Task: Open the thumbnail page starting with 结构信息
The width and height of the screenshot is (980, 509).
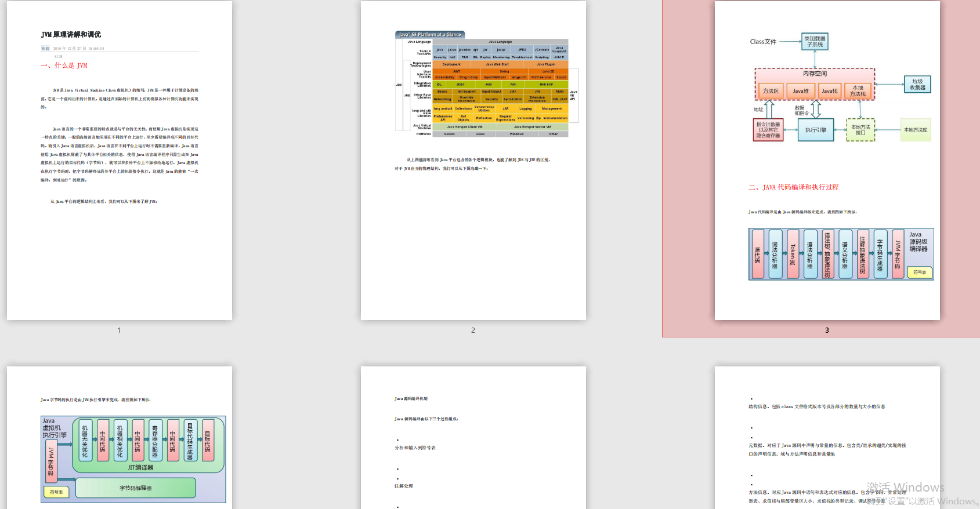Action: coord(827,438)
